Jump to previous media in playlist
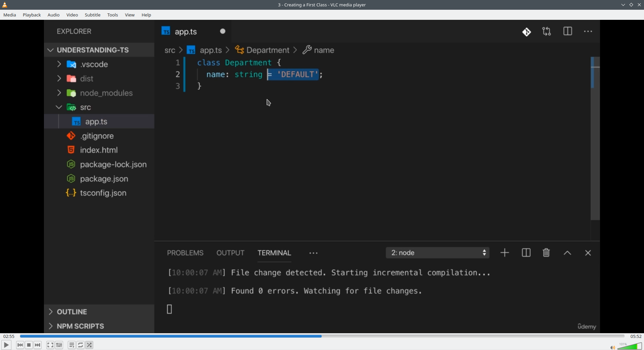Viewport: 644px width, 350px height. coord(20,345)
